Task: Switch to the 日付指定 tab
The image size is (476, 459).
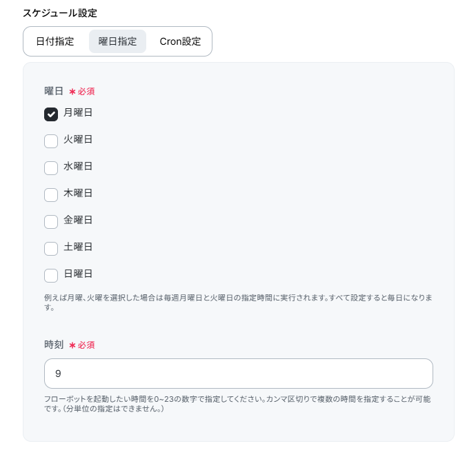Action: click(55, 41)
